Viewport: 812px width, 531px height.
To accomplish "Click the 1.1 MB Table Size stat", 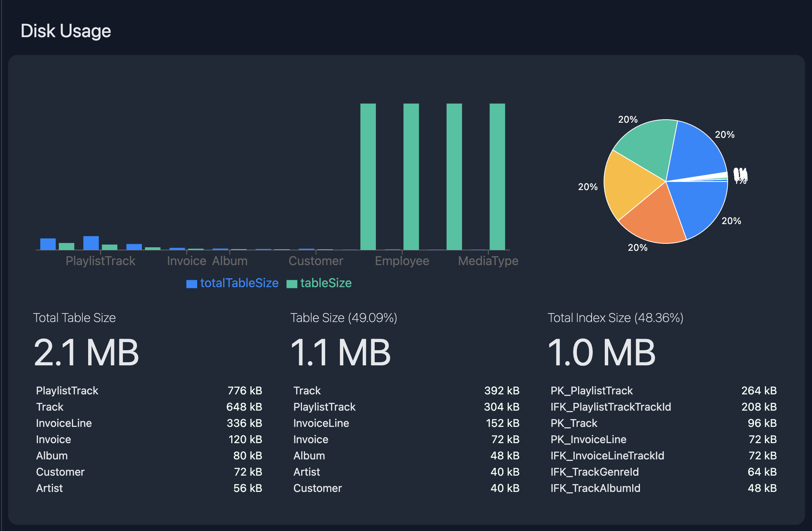I will pos(342,351).
